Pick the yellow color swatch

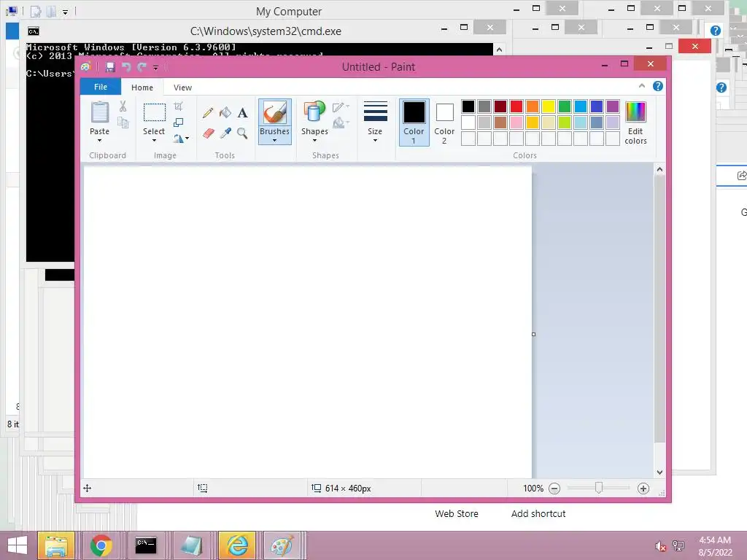click(549, 106)
